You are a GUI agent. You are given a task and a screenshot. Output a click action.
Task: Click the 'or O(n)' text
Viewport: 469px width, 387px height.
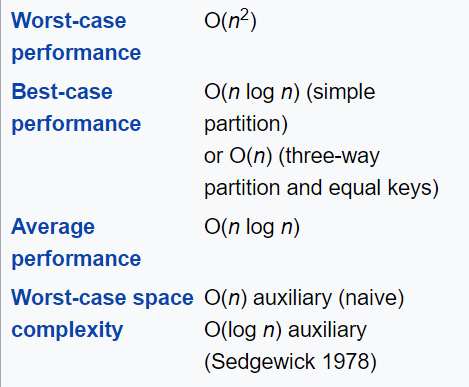point(238,156)
